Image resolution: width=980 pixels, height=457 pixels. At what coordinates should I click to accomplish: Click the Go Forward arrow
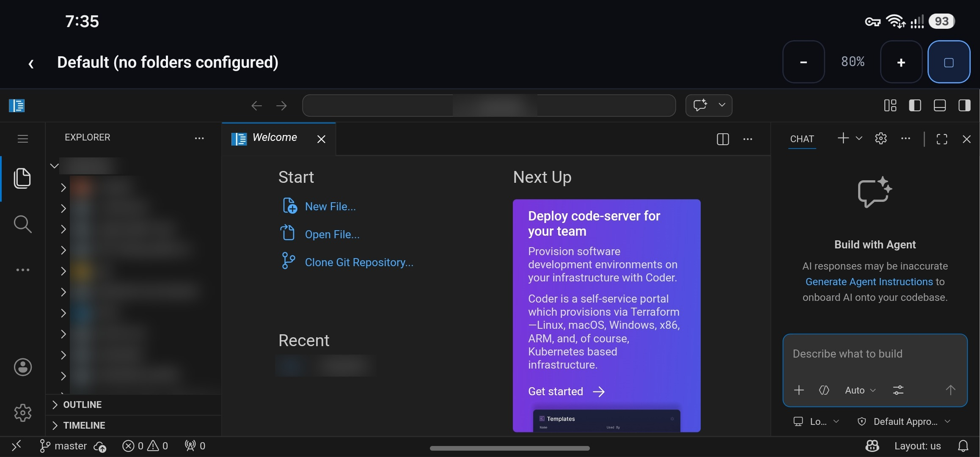(281, 105)
